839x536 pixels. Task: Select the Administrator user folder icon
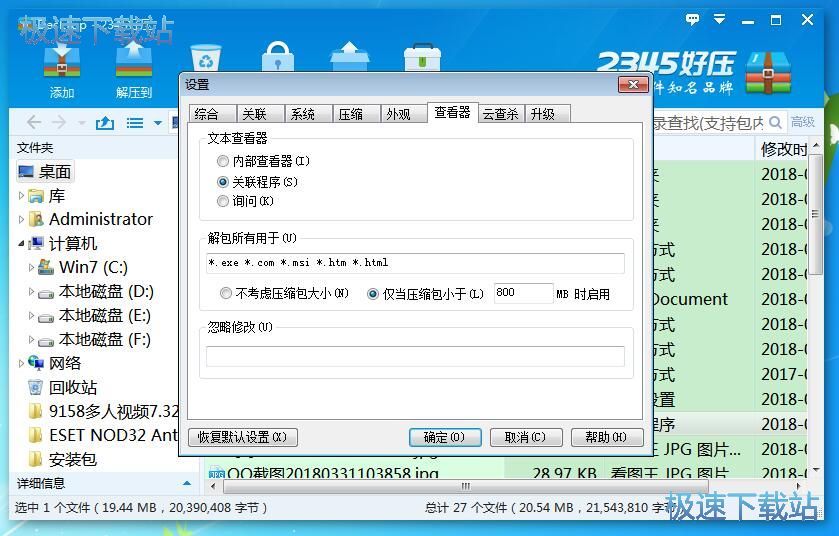36,219
